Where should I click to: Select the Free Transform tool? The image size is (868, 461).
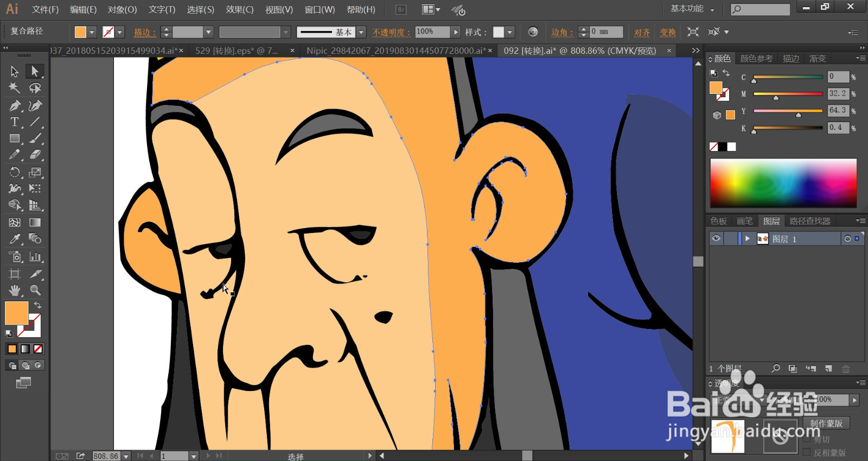[x=35, y=188]
